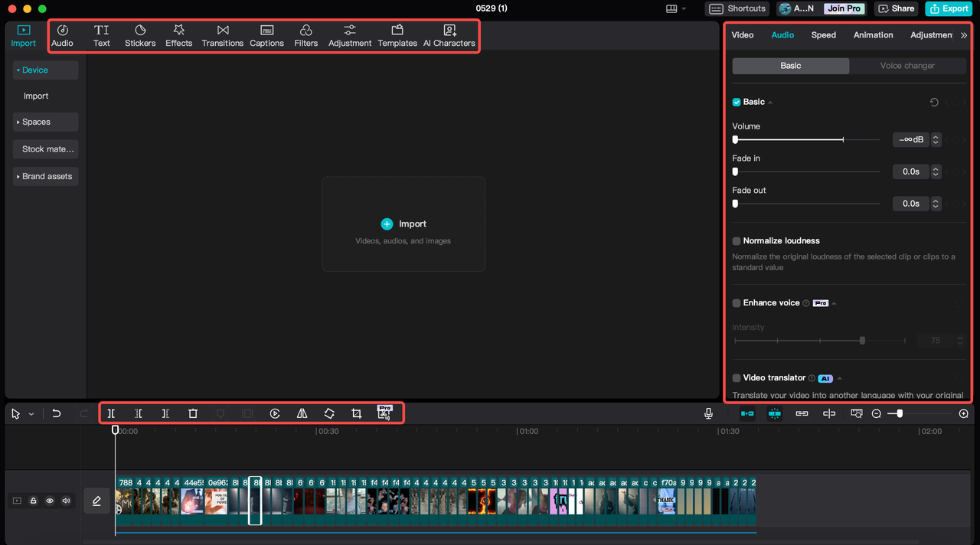Select the Import tab at top left
Screen dimensions: 980x545
coord(23,35)
